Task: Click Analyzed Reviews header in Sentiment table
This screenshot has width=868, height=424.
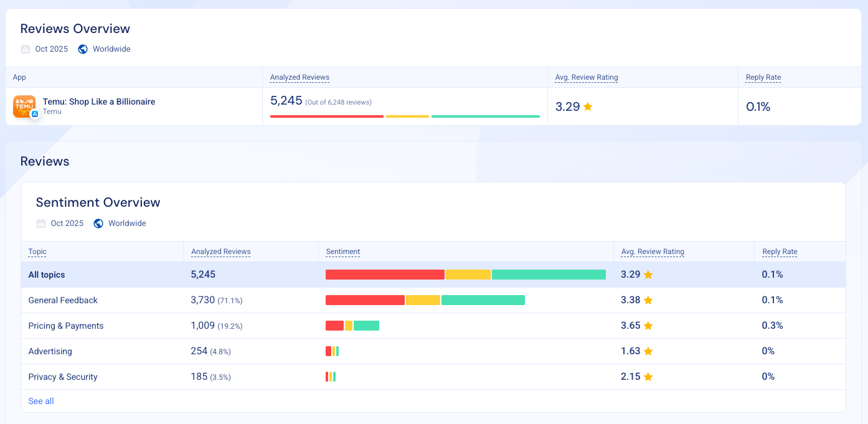Action: [x=220, y=252]
